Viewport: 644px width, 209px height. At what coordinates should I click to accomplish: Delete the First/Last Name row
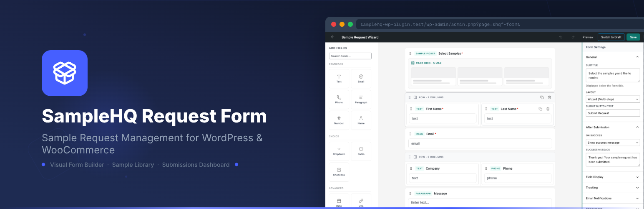tap(549, 97)
